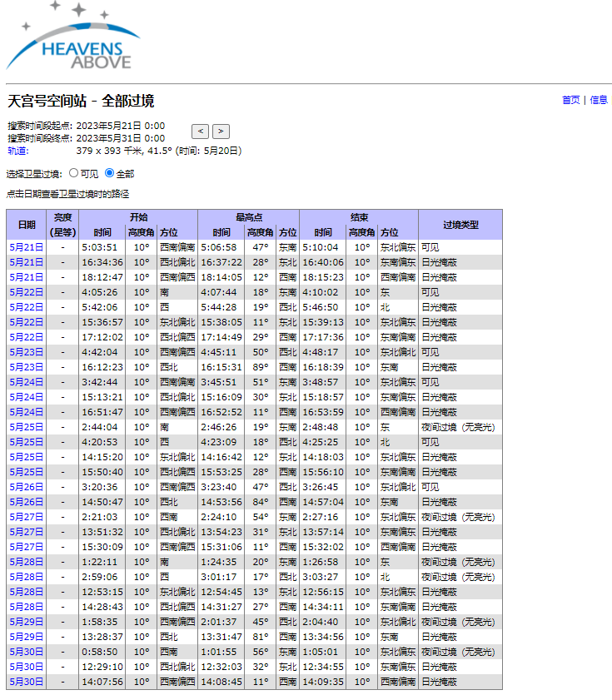Open 5月26日 pass starting 14:50:47

click(27, 502)
